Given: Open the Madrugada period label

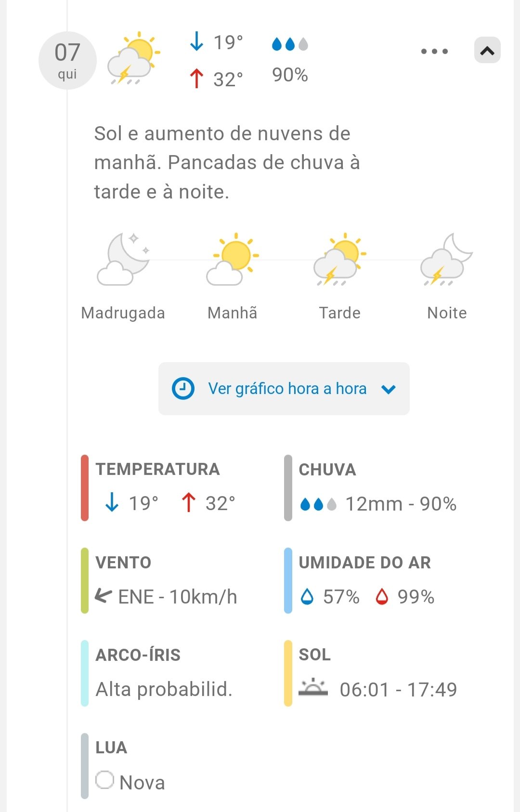Looking at the screenshot, I should [123, 313].
